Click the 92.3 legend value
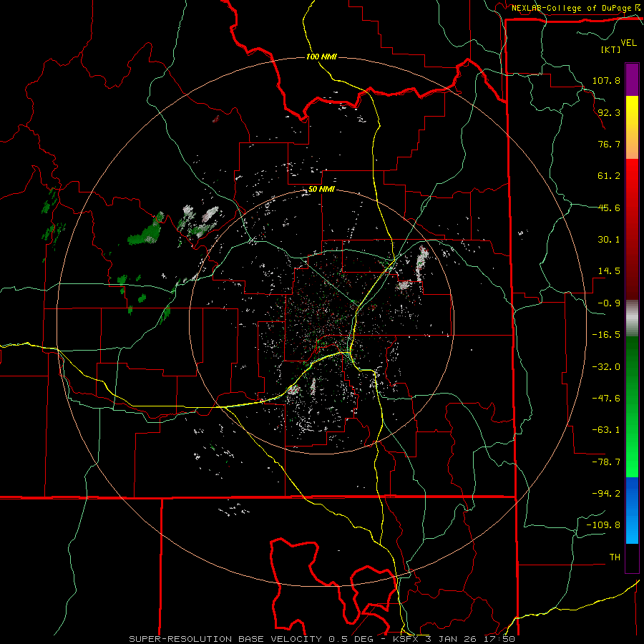The width and height of the screenshot is (644, 644). (x=609, y=112)
